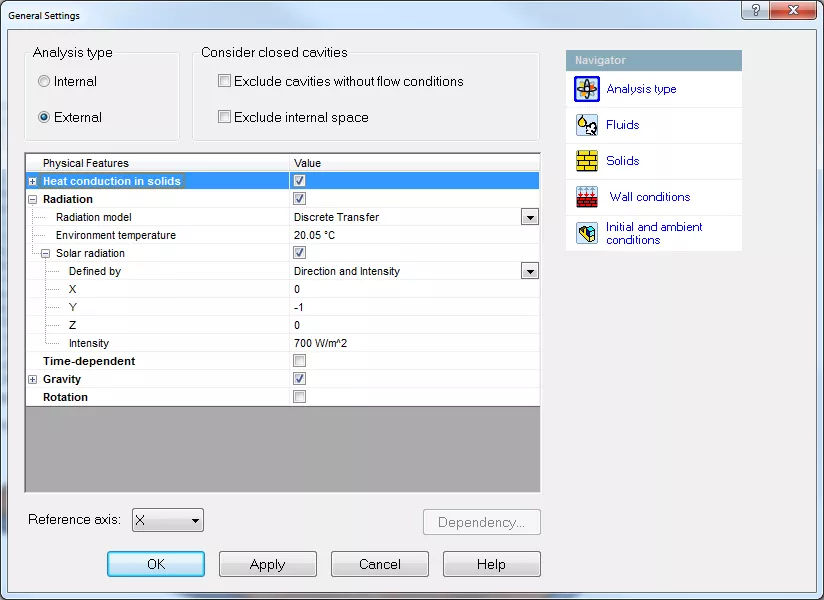Viewport: 824px width, 600px height.
Task: Check the Exclude internal space option
Action: pos(225,117)
